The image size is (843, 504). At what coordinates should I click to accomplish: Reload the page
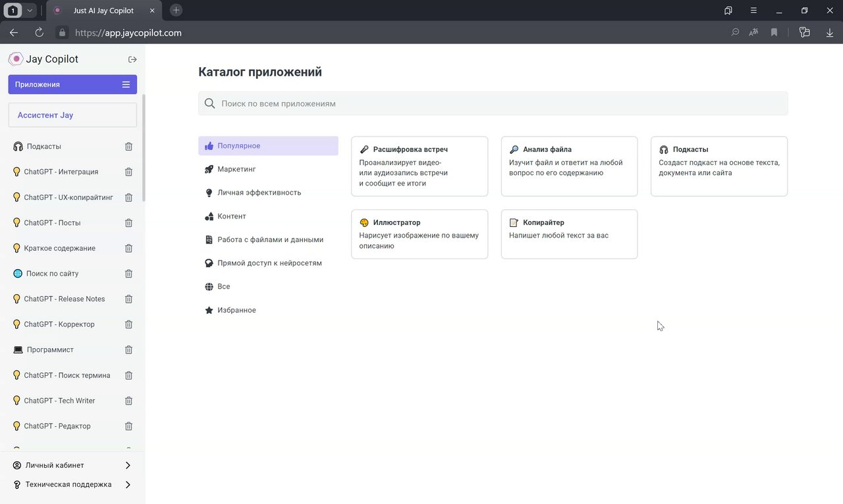tap(39, 32)
